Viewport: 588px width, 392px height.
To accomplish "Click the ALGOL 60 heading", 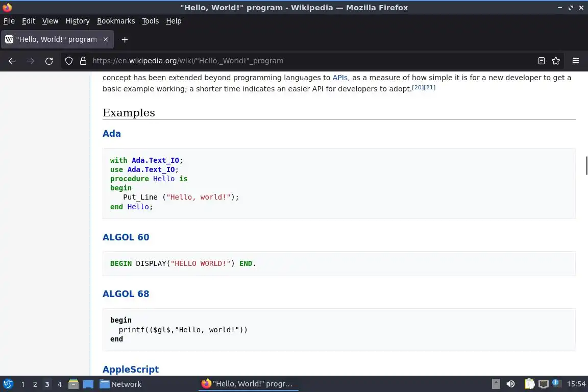I will 126,237.
